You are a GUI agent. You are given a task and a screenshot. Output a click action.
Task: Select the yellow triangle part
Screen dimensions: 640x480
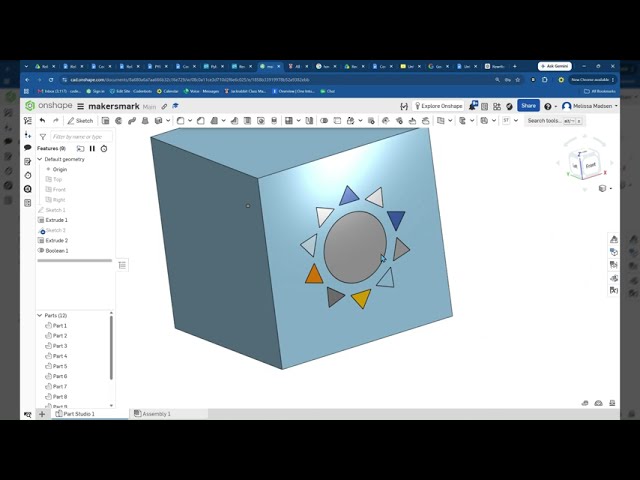pyautogui.click(x=361, y=298)
